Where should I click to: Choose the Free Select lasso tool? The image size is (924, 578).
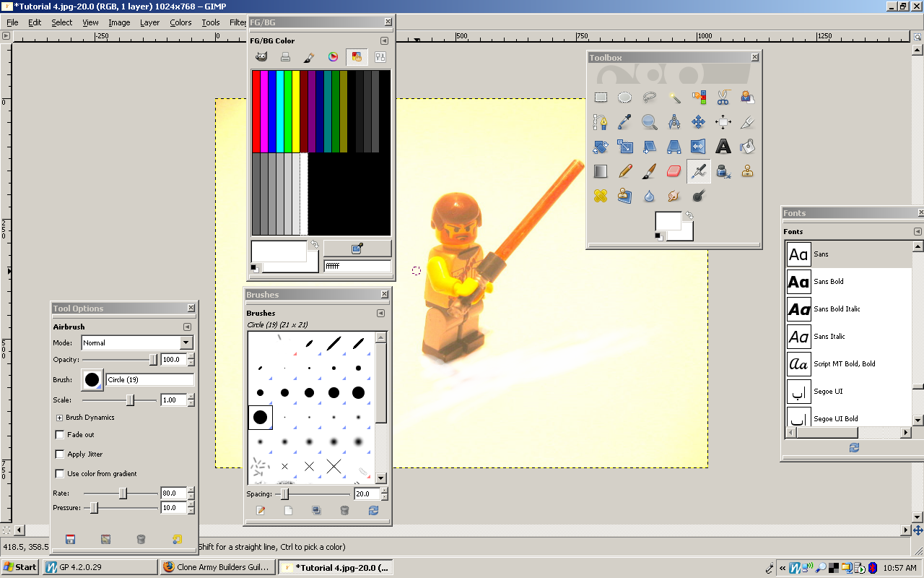[x=650, y=97]
